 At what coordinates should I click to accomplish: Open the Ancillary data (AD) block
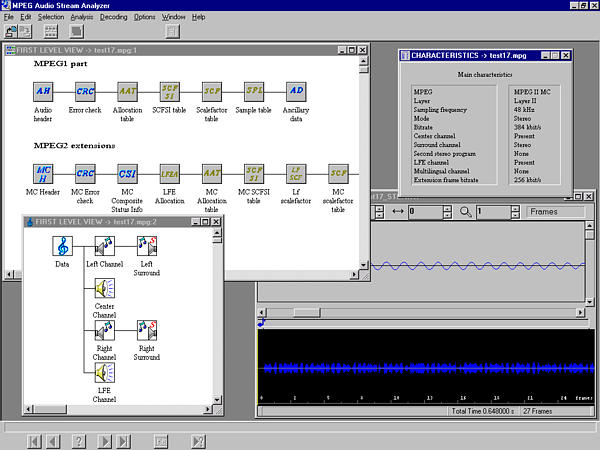pyautogui.click(x=295, y=92)
